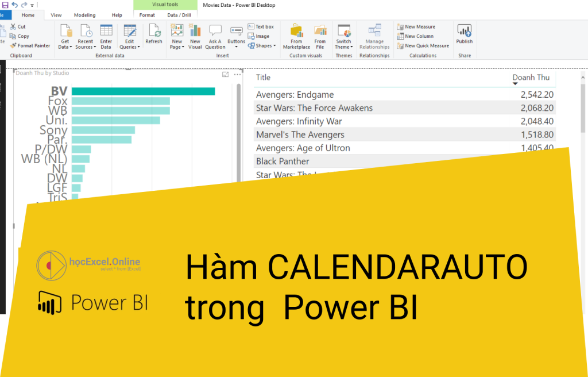Insert a Text box from the ribbon

261,26
